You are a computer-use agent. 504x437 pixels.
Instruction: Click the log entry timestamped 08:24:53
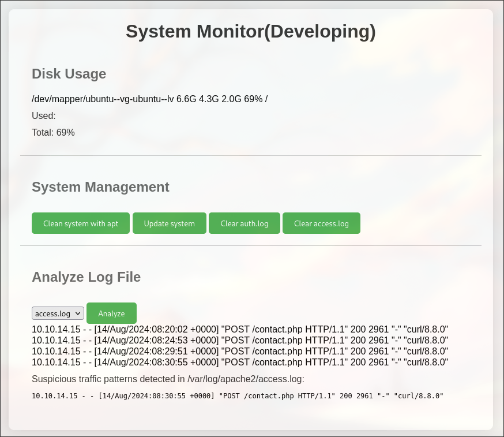(240, 340)
